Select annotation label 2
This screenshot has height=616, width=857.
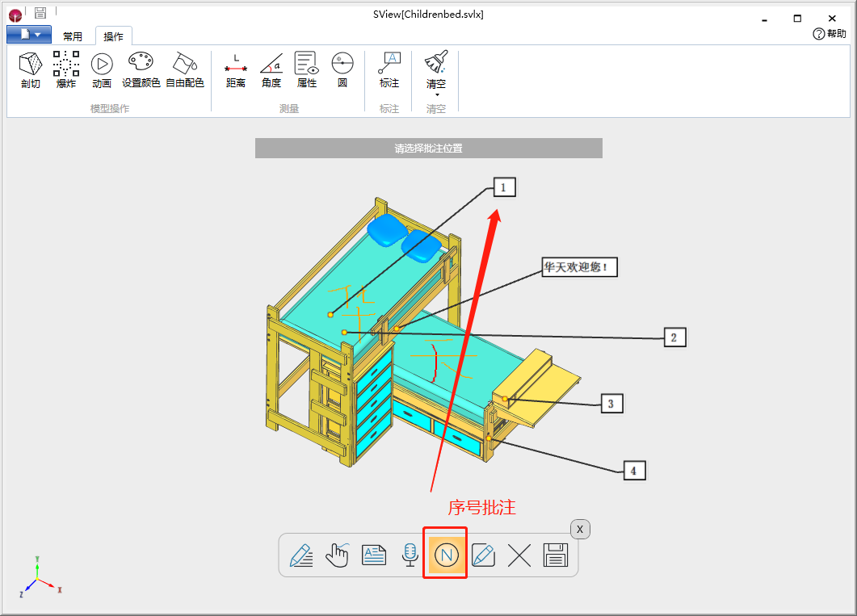(x=674, y=337)
